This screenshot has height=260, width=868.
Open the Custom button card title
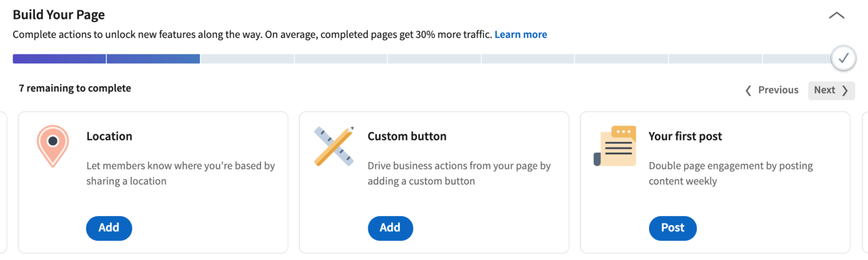click(x=407, y=136)
